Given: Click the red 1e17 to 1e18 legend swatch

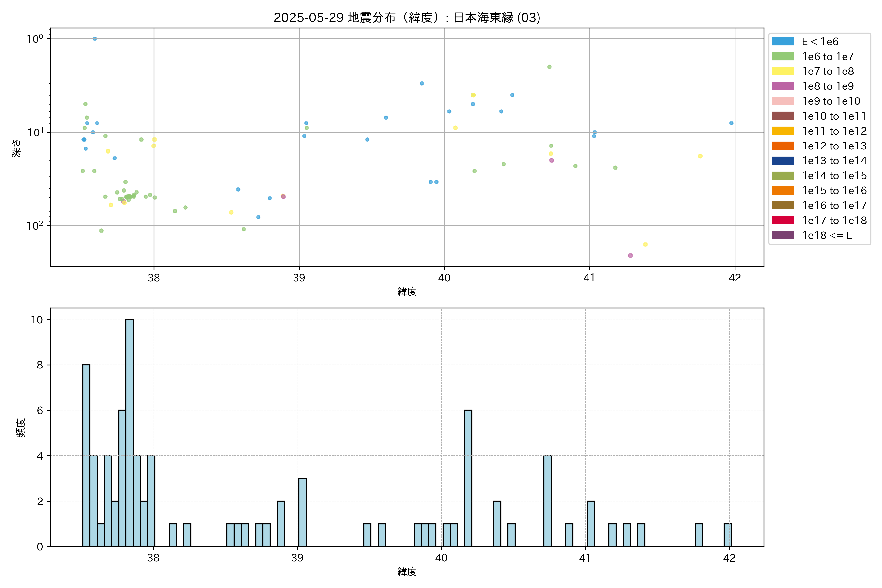Looking at the screenshot, I should [783, 220].
